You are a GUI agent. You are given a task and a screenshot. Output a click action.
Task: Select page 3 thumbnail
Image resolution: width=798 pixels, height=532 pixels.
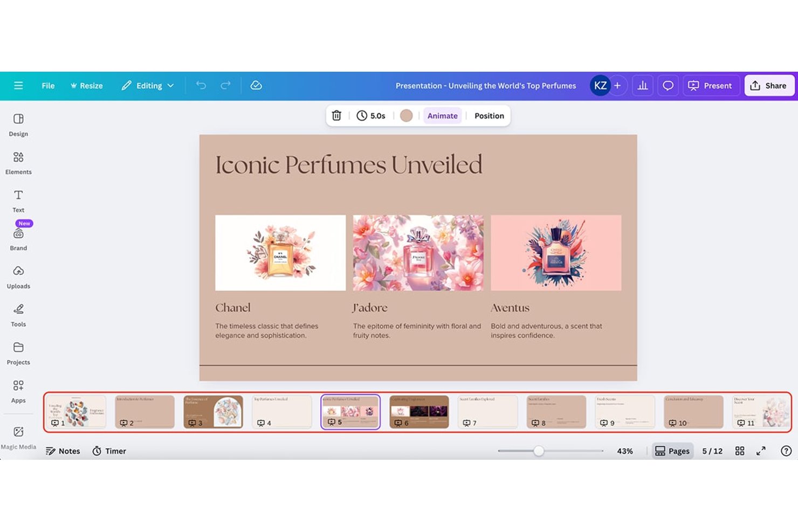pos(213,412)
